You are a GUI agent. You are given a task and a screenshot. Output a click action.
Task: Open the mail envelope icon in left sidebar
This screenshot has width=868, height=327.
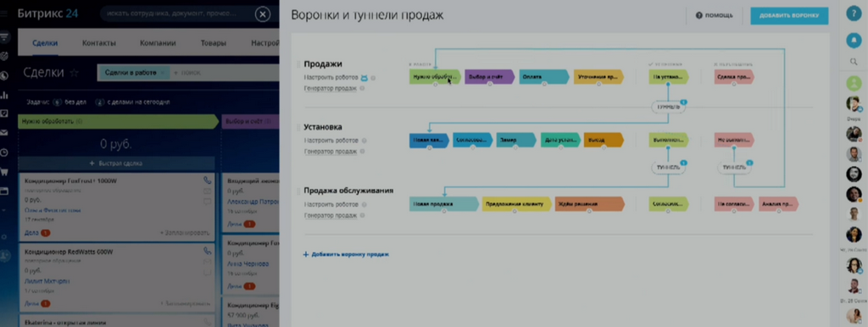(x=4, y=133)
